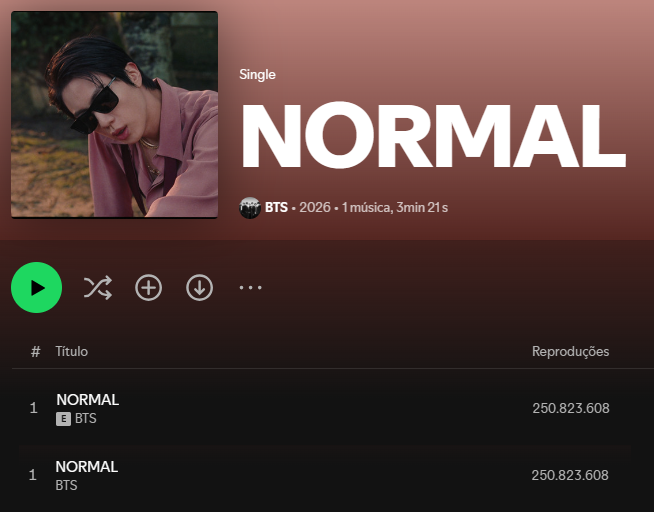This screenshot has width=654, height=512.
Task: Click the explicit E badge
Action: pyautogui.click(x=63, y=419)
